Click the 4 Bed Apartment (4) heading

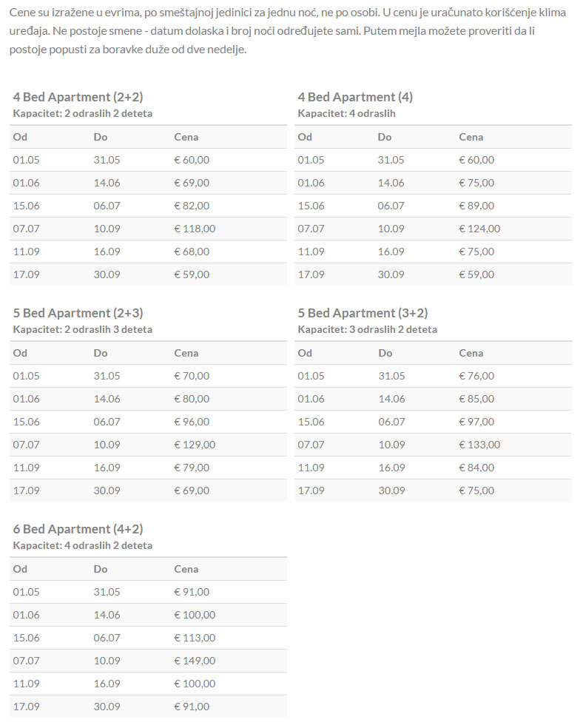pos(355,97)
